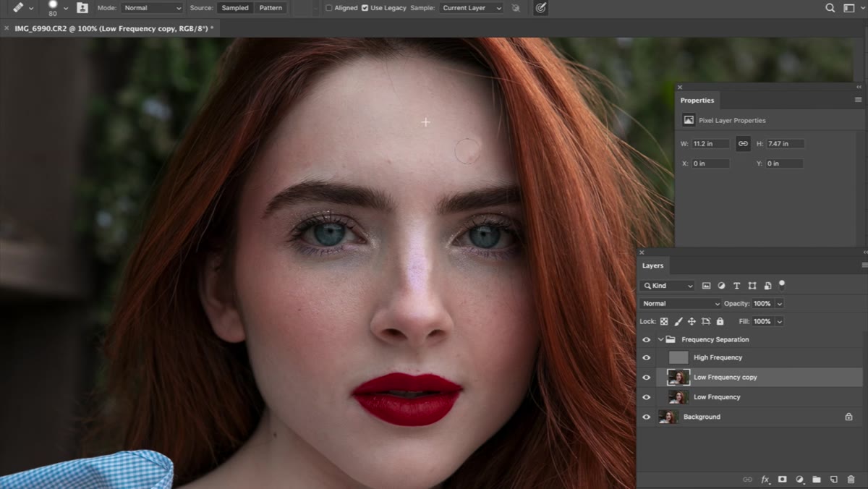Toggle layer filtering switch
The height and width of the screenshot is (489, 868).
[782, 285]
